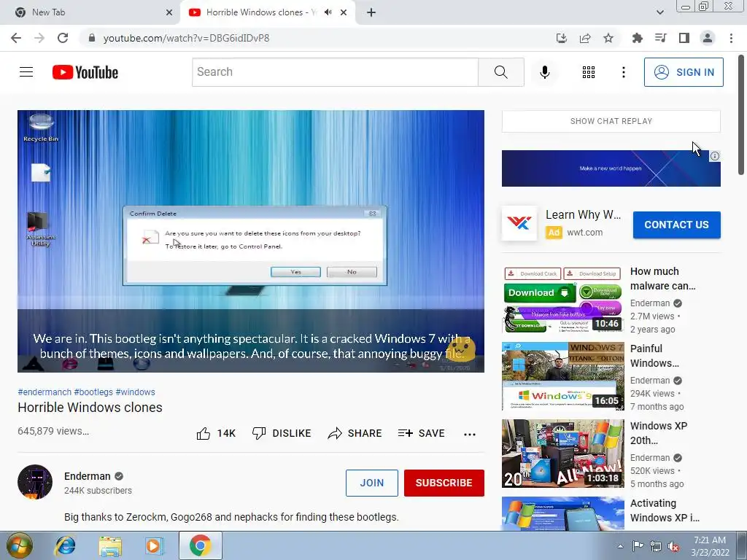Go back with the browser back arrow
The width and height of the screenshot is (747, 560).
[x=16, y=38]
